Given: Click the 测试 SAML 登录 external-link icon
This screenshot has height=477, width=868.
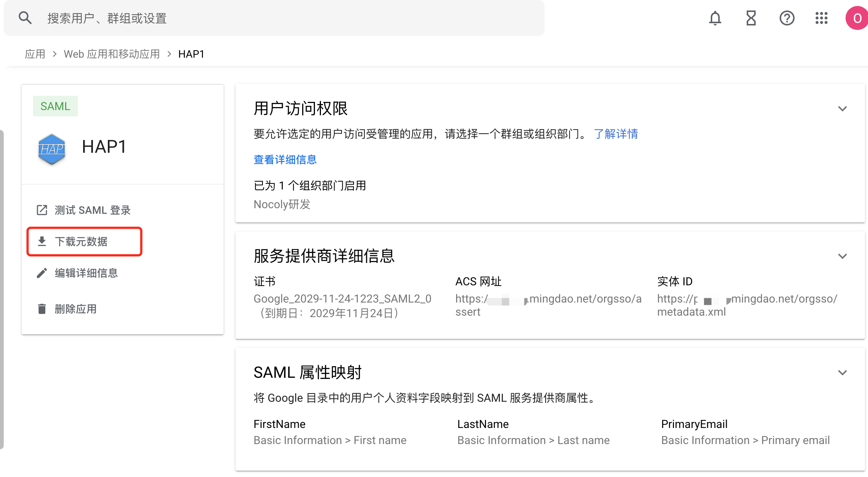Looking at the screenshot, I should (42, 210).
